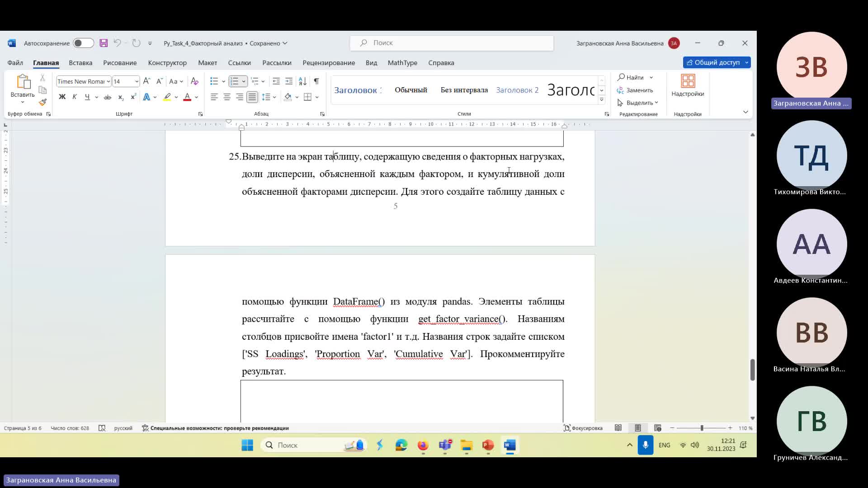Switch to Макет tab
Screen dimensions: 868x488
[208, 63]
